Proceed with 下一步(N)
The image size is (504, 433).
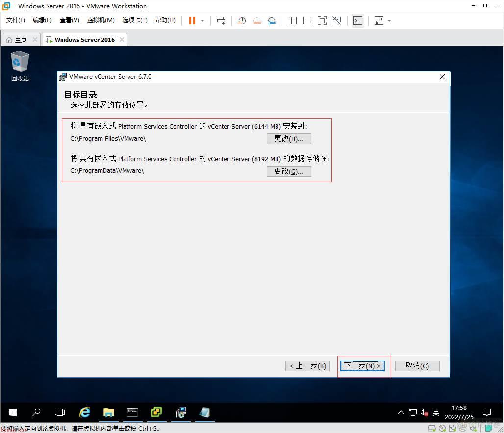coord(362,366)
